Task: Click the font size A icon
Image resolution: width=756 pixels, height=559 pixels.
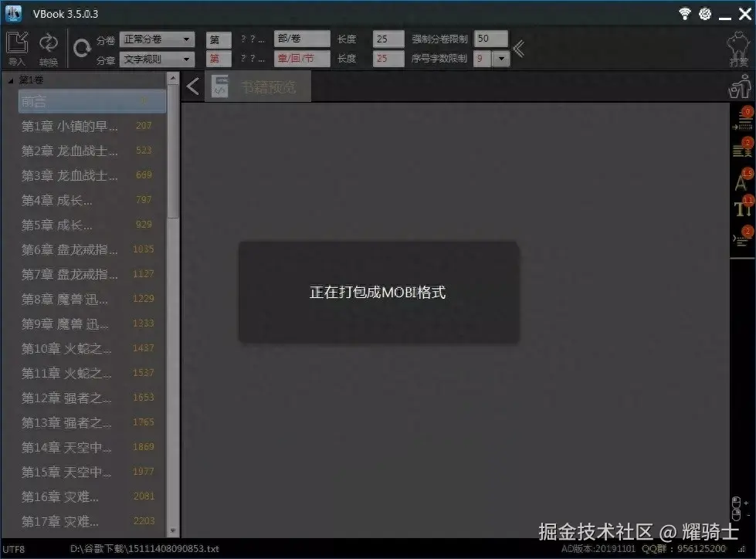Action: tap(743, 180)
